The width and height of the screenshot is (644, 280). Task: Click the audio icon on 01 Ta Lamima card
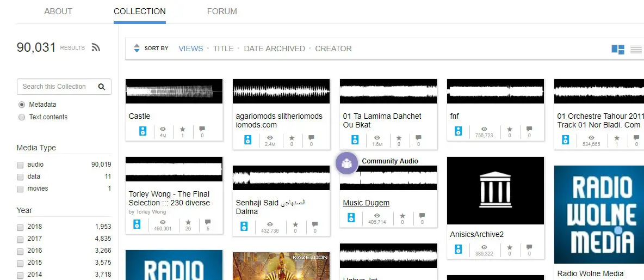tap(355, 139)
